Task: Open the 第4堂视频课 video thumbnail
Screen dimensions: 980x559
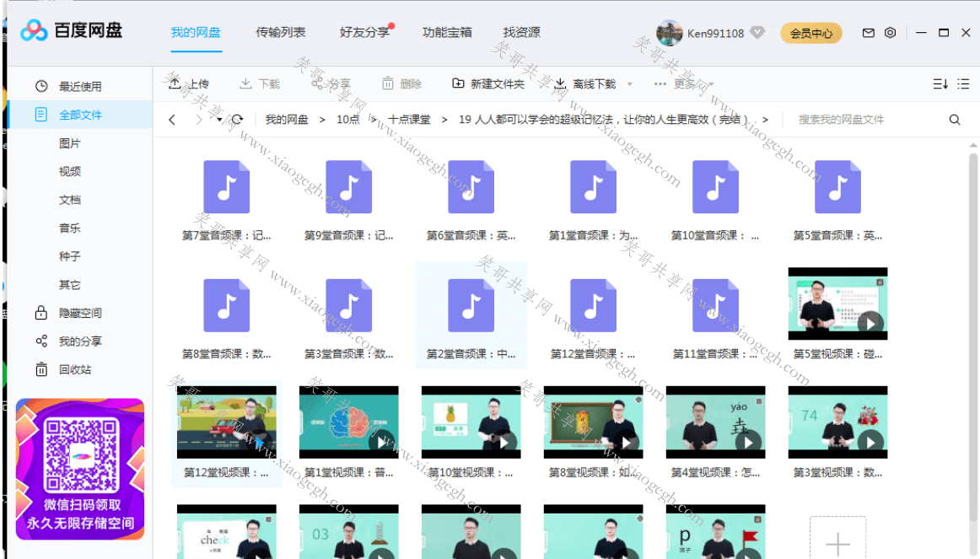Action: pyautogui.click(x=716, y=422)
